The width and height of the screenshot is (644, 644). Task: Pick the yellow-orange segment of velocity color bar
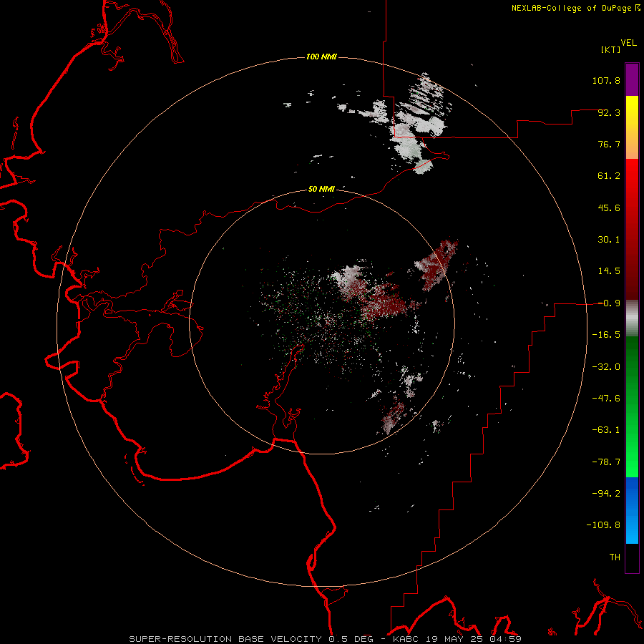pyautogui.click(x=632, y=127)
